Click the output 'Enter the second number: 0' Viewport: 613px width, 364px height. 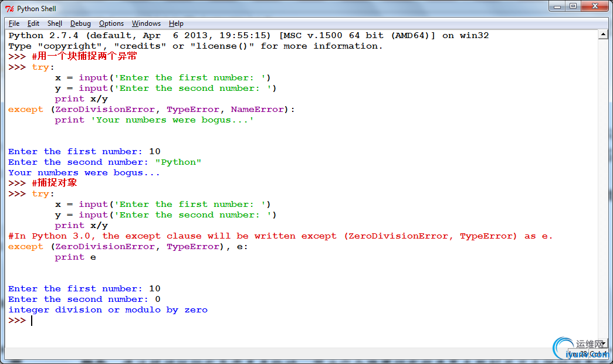tap(84, 299)
